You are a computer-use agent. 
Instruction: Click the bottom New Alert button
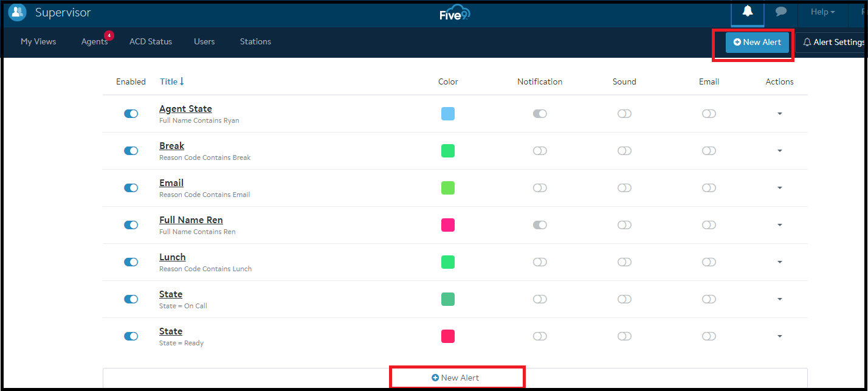(456, 376)
